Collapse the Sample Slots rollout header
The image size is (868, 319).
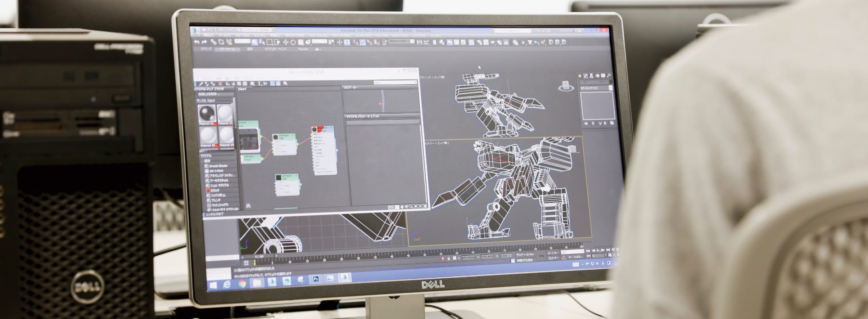(x=214, y=101)
